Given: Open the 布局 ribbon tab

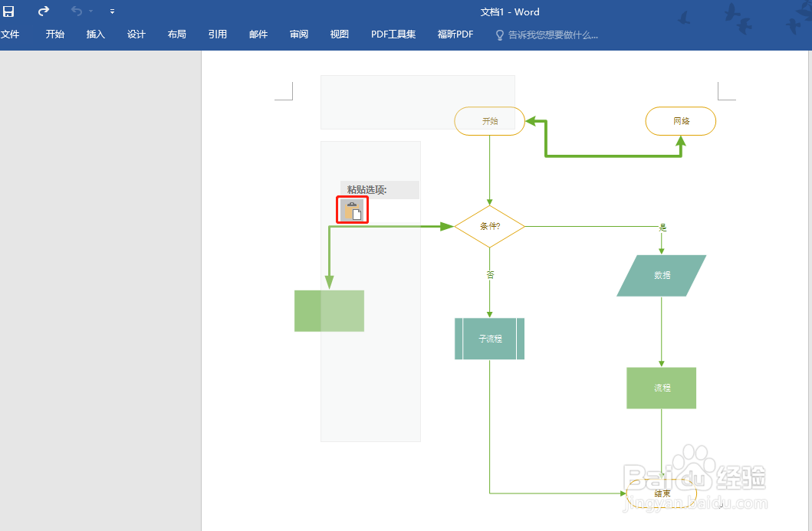Looking at the screenshot, I should tap(176, 34).
